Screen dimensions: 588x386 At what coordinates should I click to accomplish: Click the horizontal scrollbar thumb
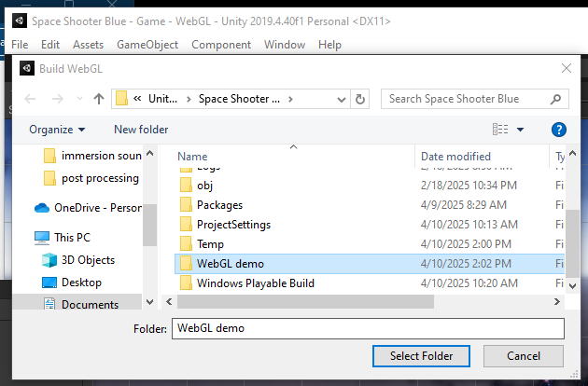305,302
